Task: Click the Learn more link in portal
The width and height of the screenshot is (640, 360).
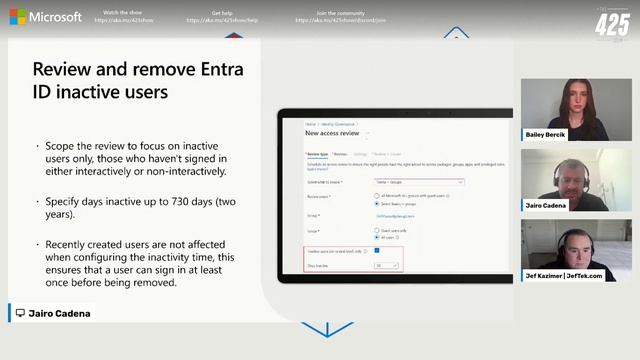Action: click(x=317, y=169)
